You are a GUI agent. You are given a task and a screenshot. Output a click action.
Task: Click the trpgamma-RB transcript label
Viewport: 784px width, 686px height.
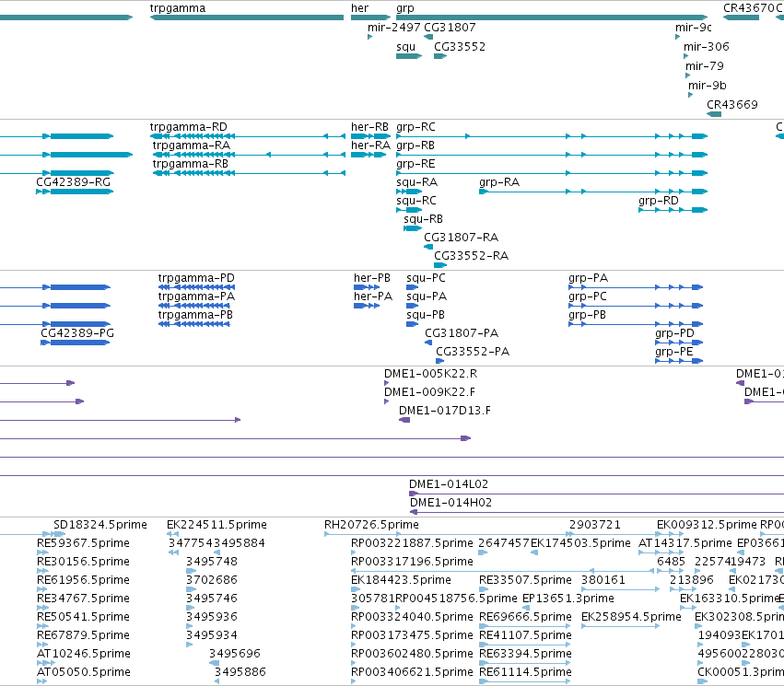pos(191,164)
